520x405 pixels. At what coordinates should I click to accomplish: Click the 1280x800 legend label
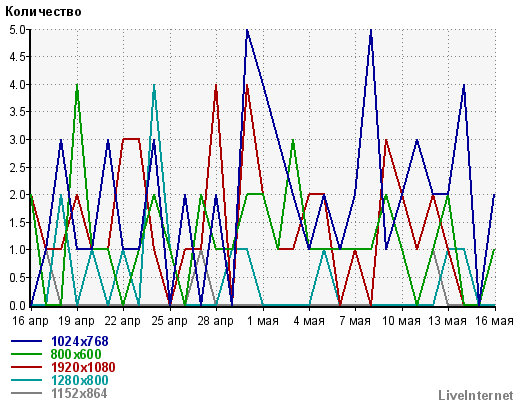80,380
